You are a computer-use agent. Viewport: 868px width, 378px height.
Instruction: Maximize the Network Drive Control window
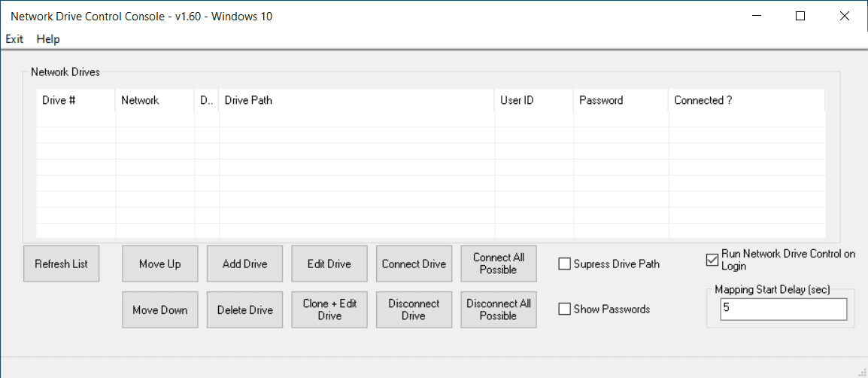click(800, 16)
